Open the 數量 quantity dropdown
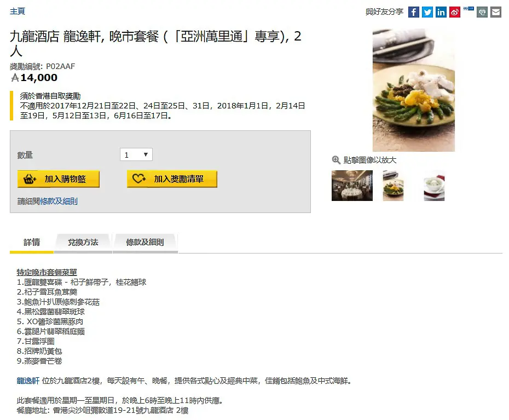Viewport: 509px width, 420px height. [x=136, y=154]
